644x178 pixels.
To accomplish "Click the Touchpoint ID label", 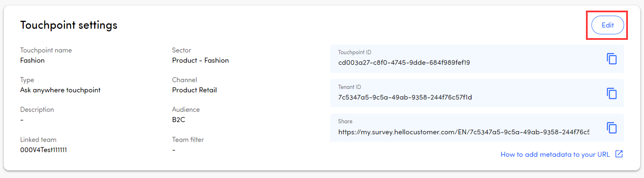I will tap(355, 52).
